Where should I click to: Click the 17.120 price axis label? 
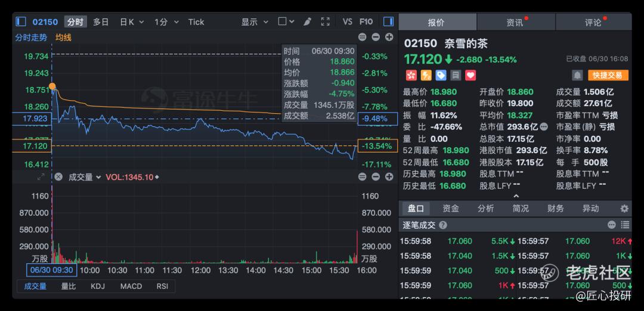click(32, 145)
